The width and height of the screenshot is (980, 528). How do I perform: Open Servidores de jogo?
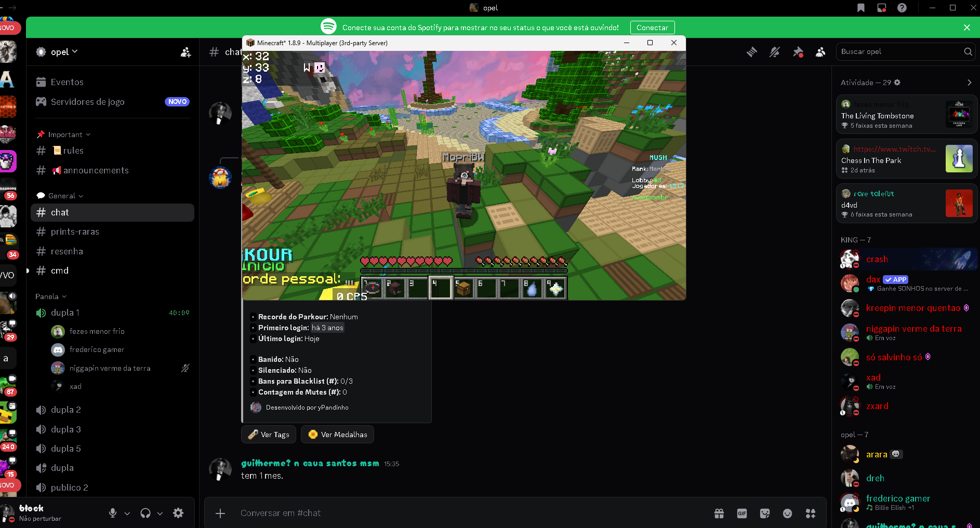pos(112,102)
